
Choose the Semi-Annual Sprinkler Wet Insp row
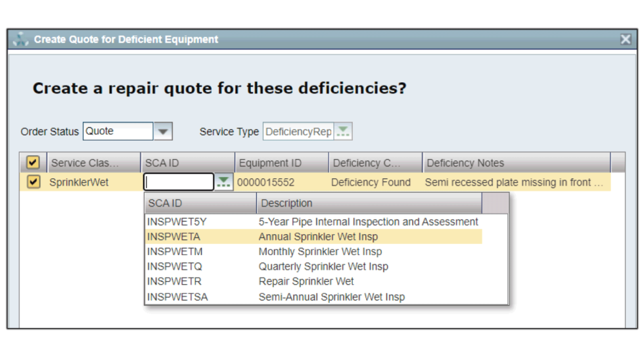coord(331,297)
